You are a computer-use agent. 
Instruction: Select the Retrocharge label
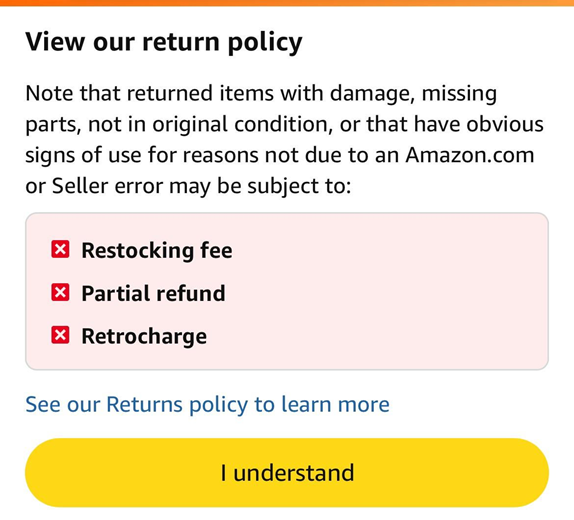[x=144, y=337]
